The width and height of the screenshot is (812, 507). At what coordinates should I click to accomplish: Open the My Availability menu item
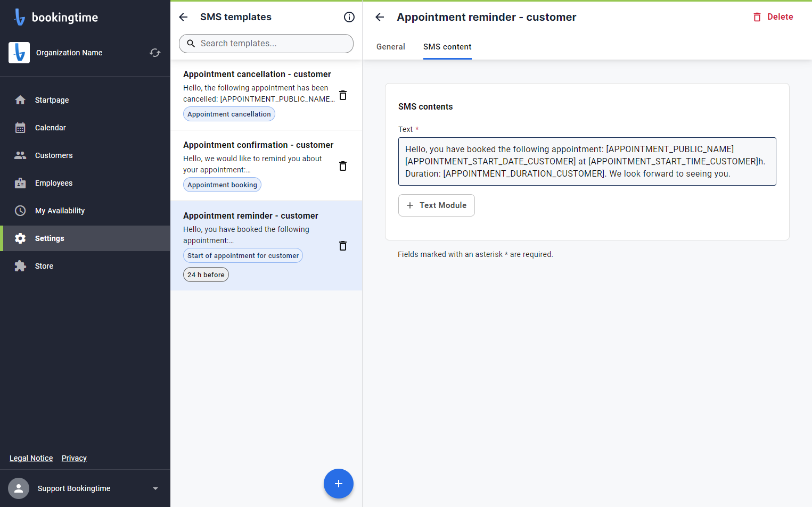[85, 211]
